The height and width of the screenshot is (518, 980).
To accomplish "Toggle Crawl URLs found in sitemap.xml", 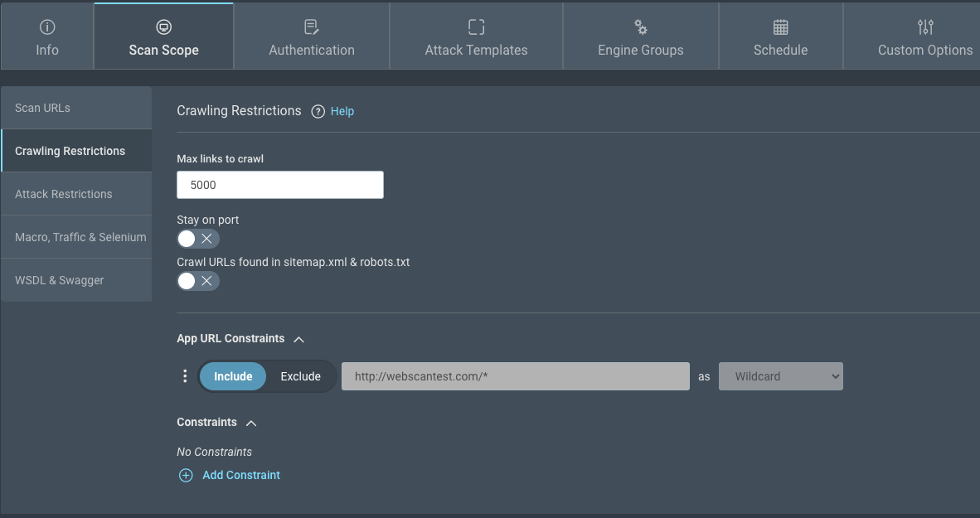I will tap(197, 281).
